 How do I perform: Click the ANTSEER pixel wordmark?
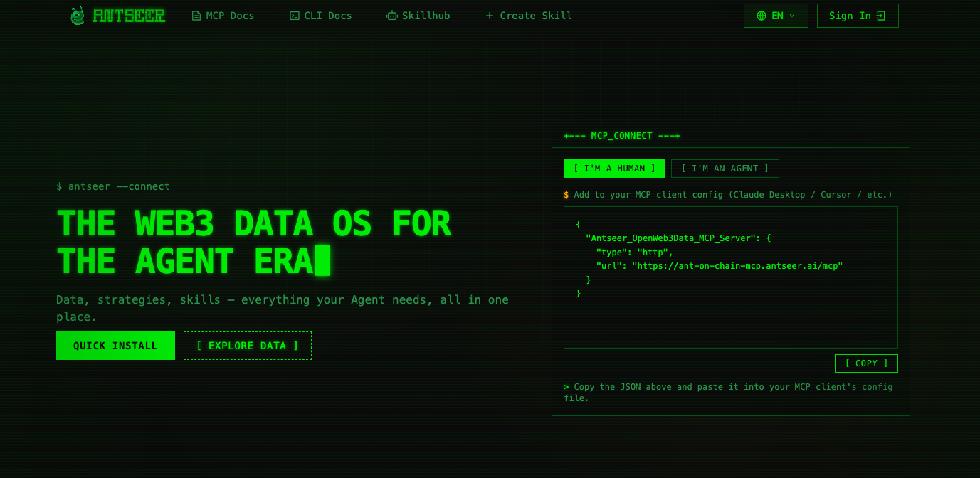(x=129, y=16)
